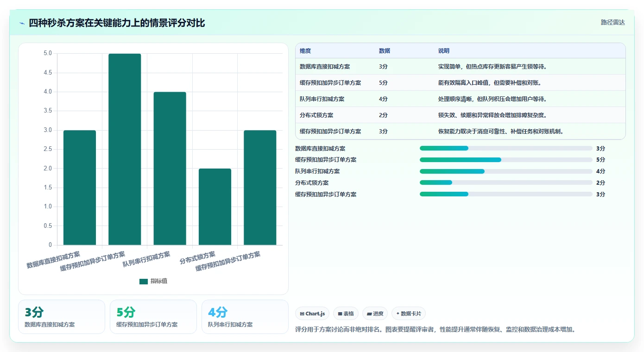Open the Chart.js chip
644x352 pixels.
[313, 314]
